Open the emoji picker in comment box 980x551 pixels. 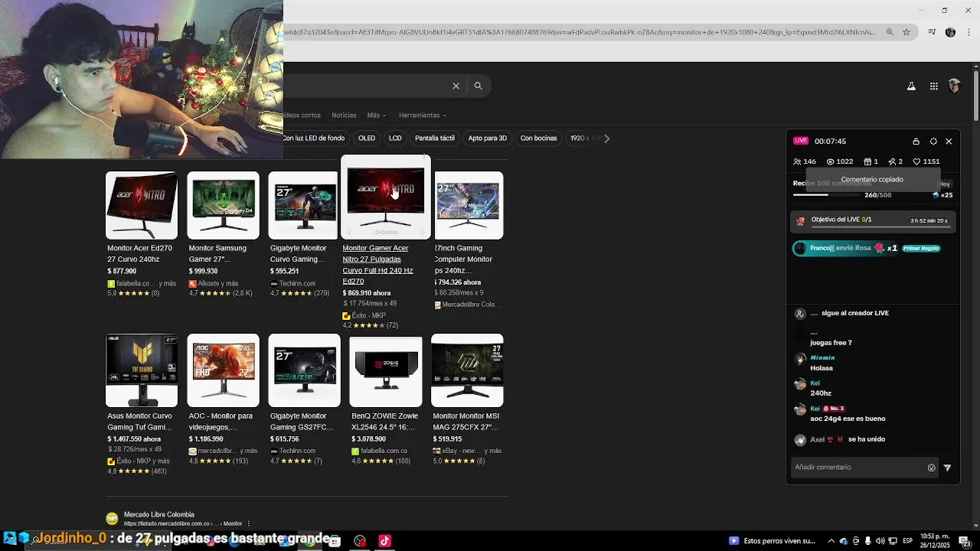[932, 468]
